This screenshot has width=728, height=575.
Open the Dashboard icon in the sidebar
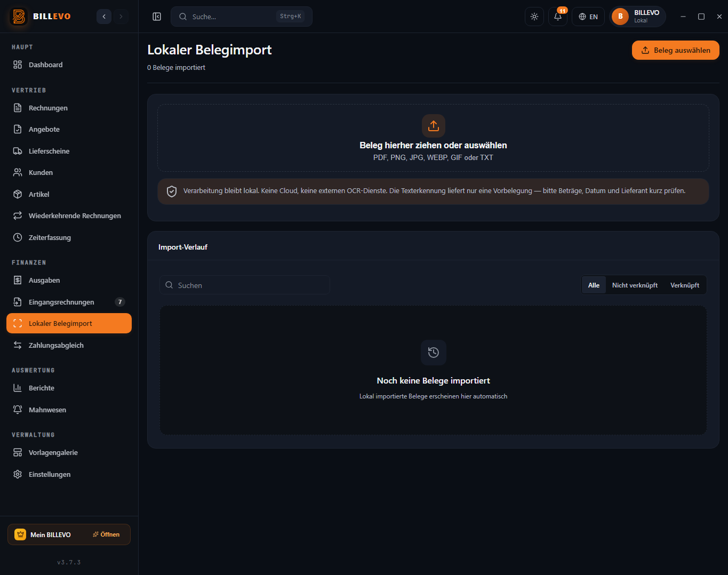(18, 65)
